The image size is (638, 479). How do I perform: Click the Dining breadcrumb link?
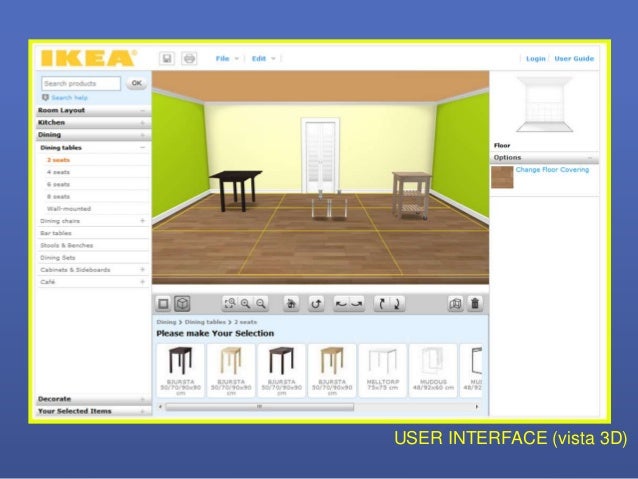tap(166, 322)
